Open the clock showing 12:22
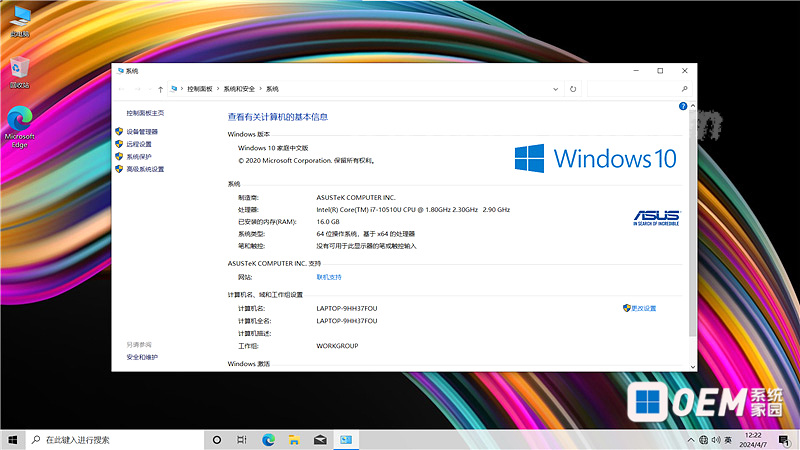This screenshot has width=800, height=450. [753, 440]
